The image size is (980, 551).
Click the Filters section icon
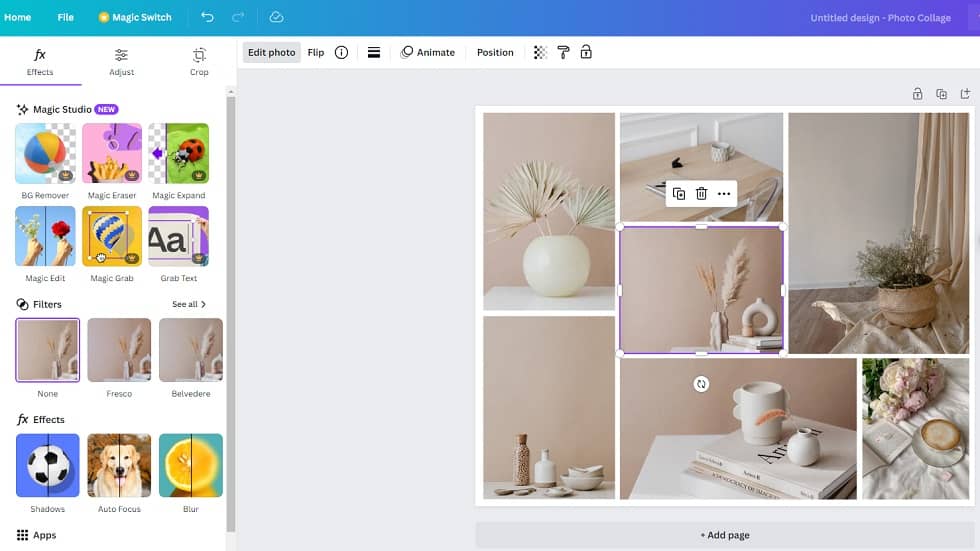22,304
